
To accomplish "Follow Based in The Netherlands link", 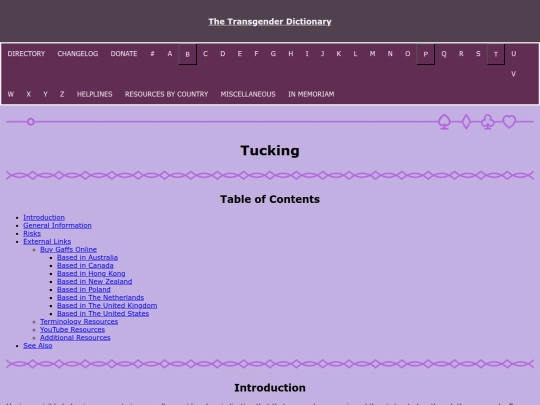I will pos(100,297).
